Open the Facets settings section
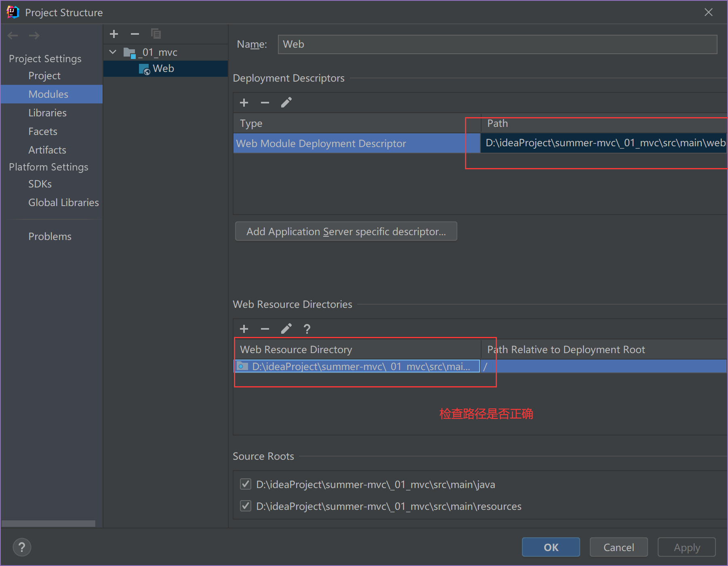728x566 pixels. click(x=43, y=131)
